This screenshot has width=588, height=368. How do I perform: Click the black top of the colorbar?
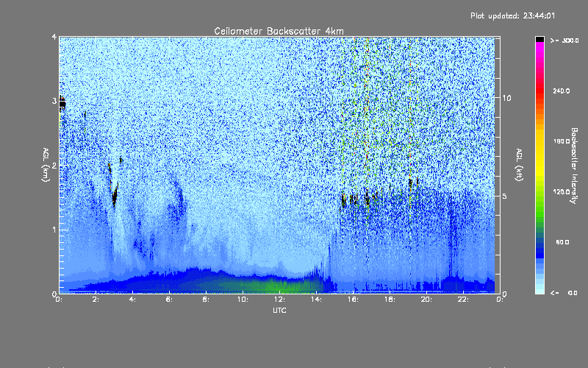pyautogui.click(x=539, y=39)
